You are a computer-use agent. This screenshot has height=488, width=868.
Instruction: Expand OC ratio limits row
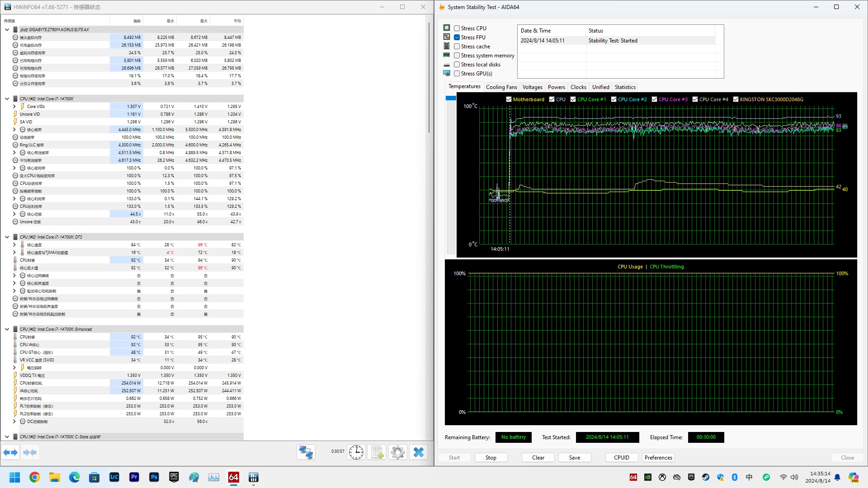(x=14, y=421)
